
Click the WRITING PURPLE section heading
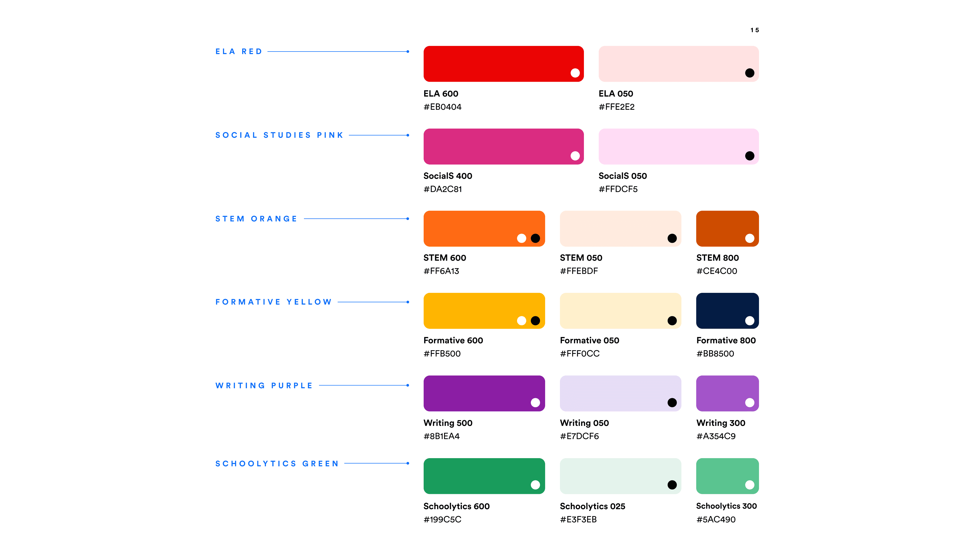(264, 386)
